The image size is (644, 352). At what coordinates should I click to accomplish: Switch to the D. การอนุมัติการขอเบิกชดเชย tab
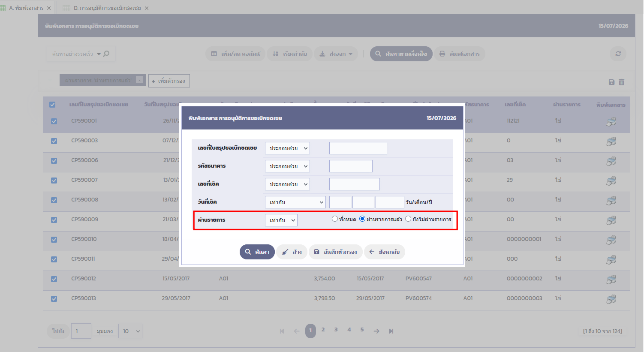tap(107, 8)
